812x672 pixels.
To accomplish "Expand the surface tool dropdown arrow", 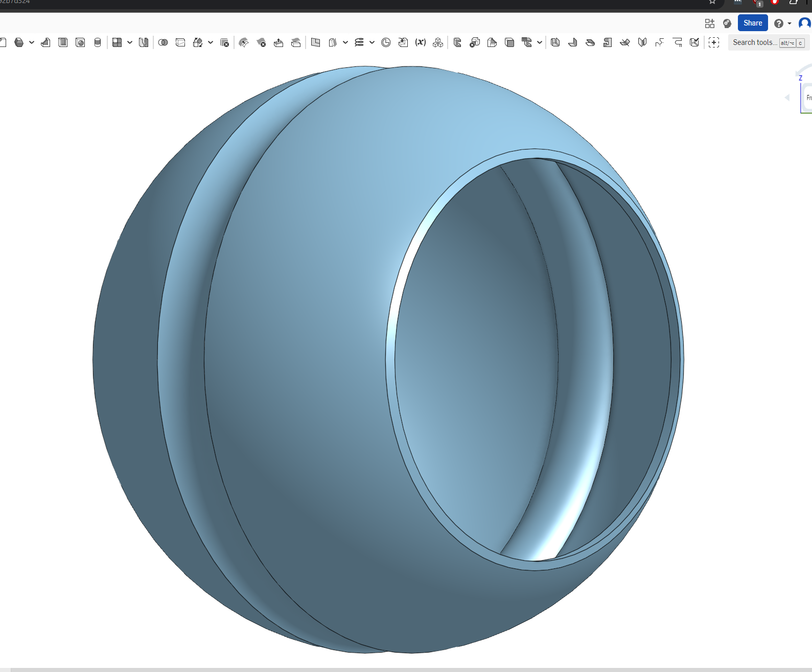I will (345, 42).
